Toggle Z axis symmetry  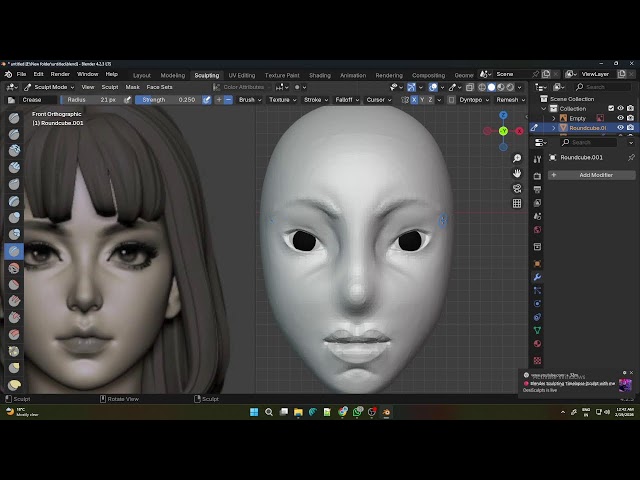tap(430, 100)
